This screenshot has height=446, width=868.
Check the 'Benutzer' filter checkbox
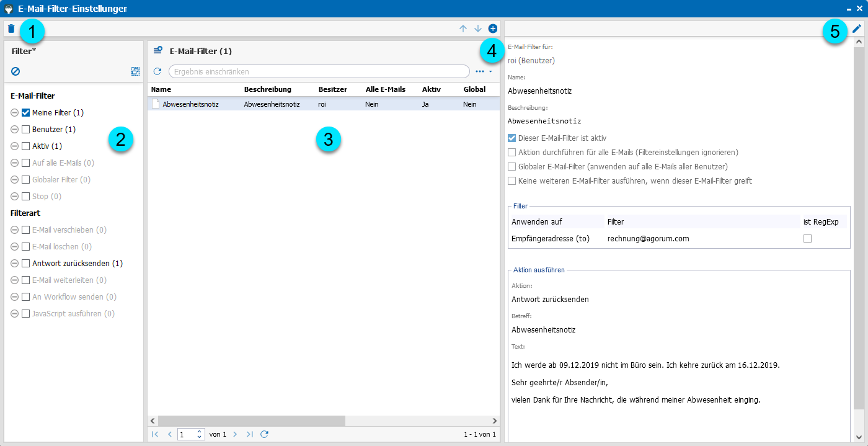point(26,130)
